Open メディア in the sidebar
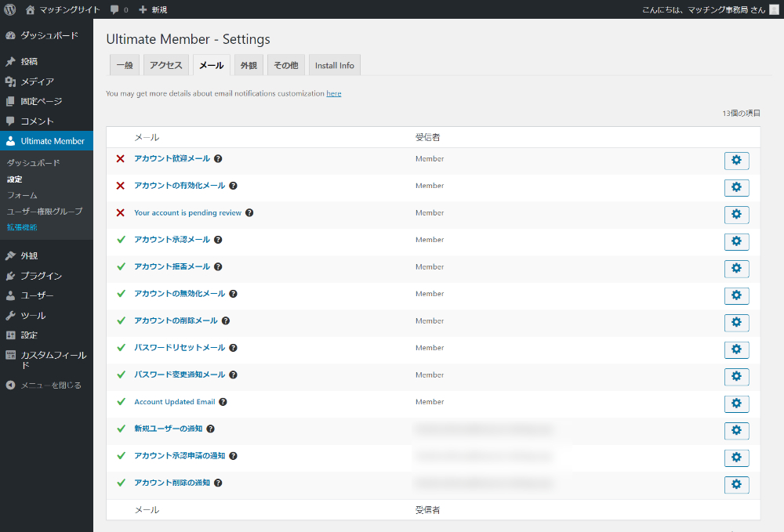This screenshot has height=532, width=784. [x=46, y=81]
